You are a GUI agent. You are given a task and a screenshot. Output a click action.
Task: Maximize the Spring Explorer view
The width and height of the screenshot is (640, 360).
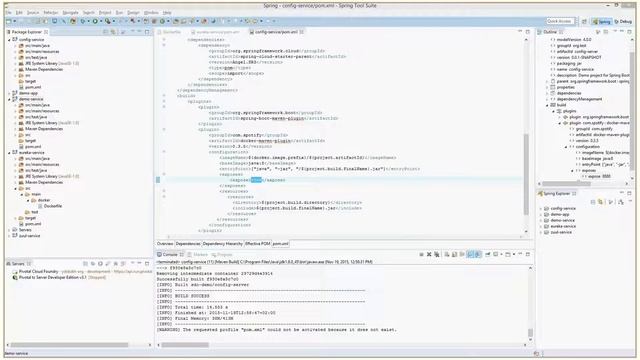click(630, 193)
